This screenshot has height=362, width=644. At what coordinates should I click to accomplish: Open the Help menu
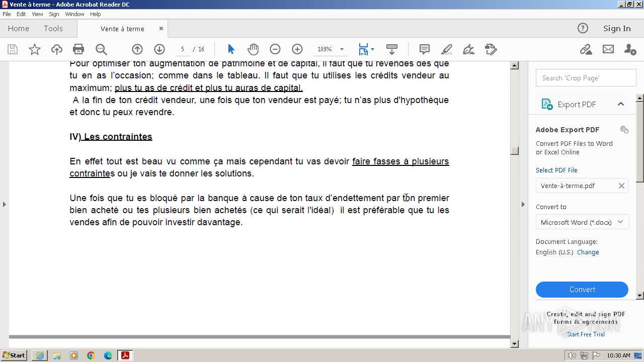(x=96, y=14)
